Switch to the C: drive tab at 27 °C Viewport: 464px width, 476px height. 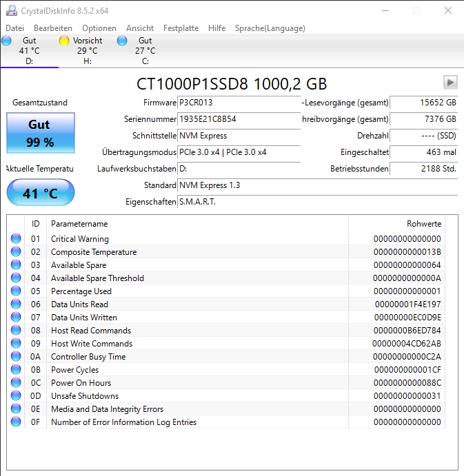coord(145,51)
